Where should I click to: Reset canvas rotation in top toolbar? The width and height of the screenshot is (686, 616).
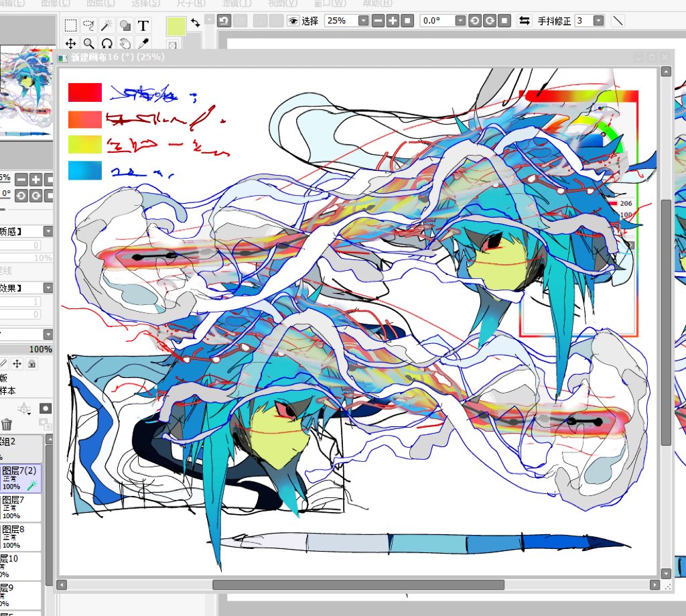504,21
